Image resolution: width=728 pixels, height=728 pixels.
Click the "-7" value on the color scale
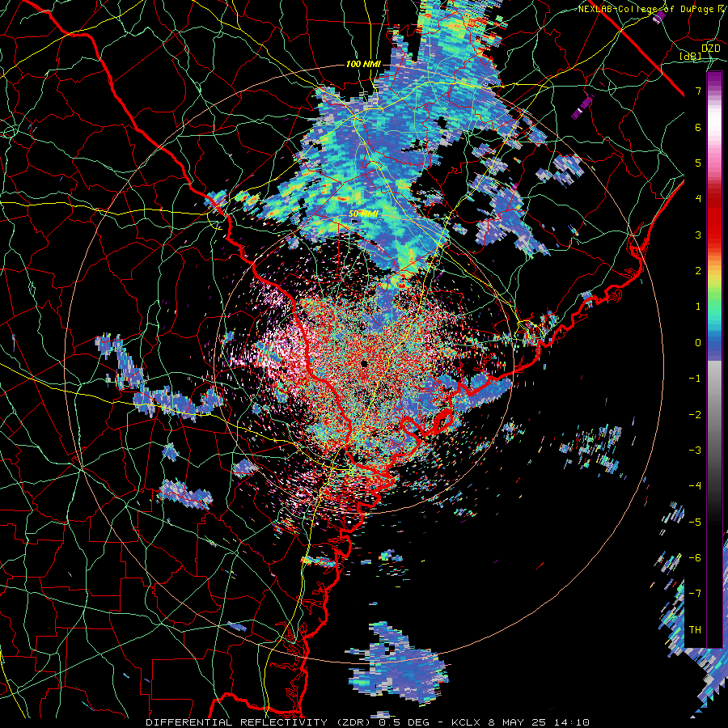(x=695, y=594)
